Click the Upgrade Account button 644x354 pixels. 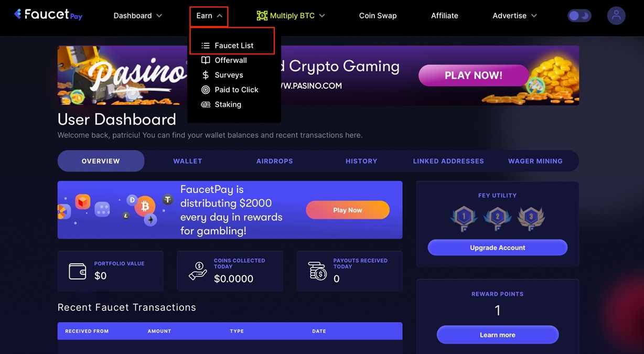click(498, 248)
